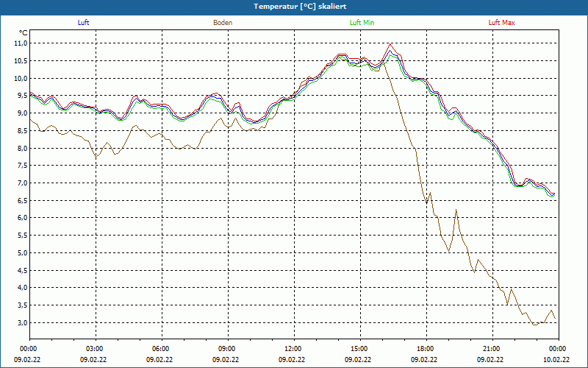Click the 5,5 y-axis value
This screenshot has height=368, width=588.
click(23, 236)
